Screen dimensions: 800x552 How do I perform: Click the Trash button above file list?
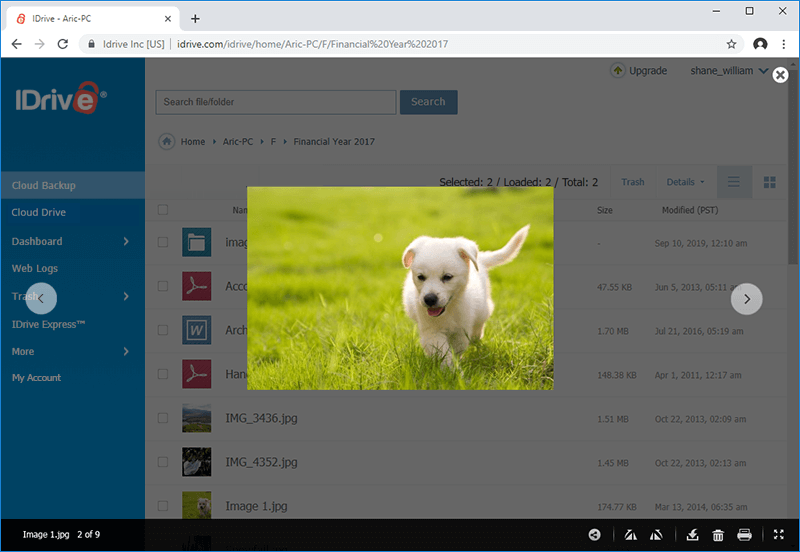[633, 182]
